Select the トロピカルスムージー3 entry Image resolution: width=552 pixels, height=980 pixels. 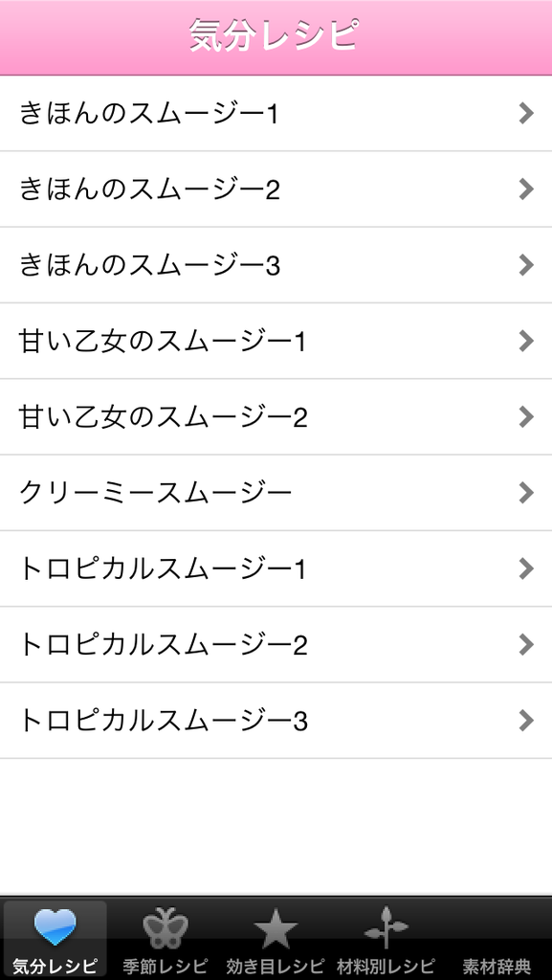tap(276, 721)
